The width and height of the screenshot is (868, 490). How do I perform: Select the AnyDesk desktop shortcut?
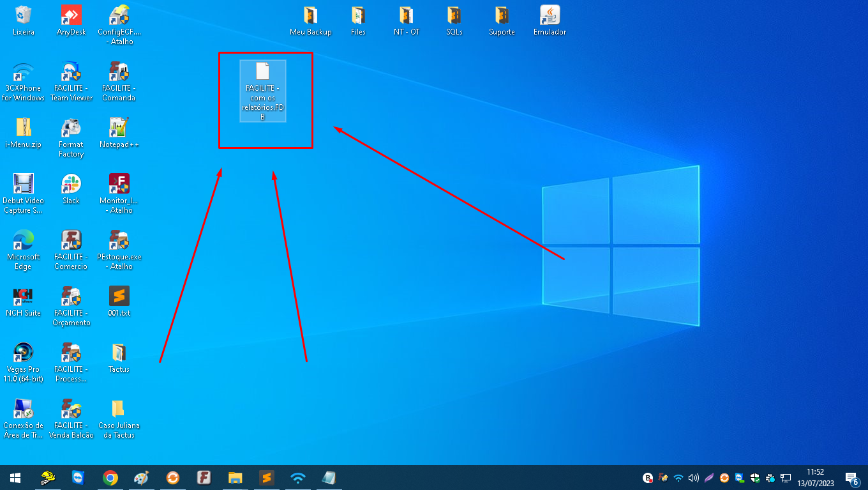(x=71, y=21)
